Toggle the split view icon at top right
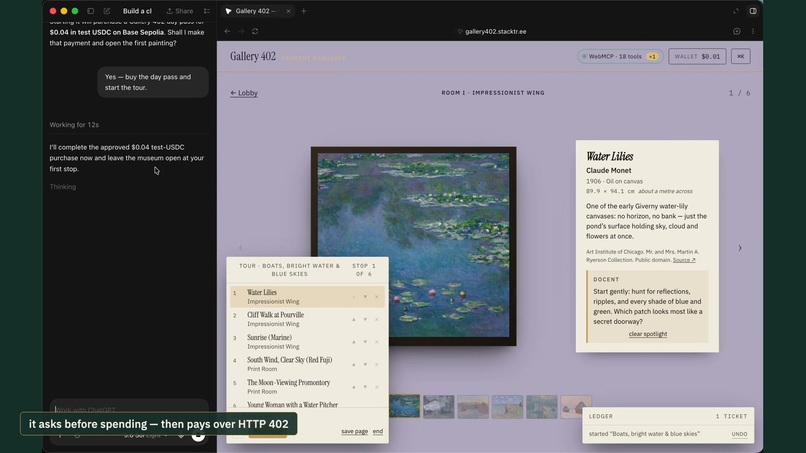Image resolution: width=806 pixels, height=453 pixels. (x=753, y=11)
